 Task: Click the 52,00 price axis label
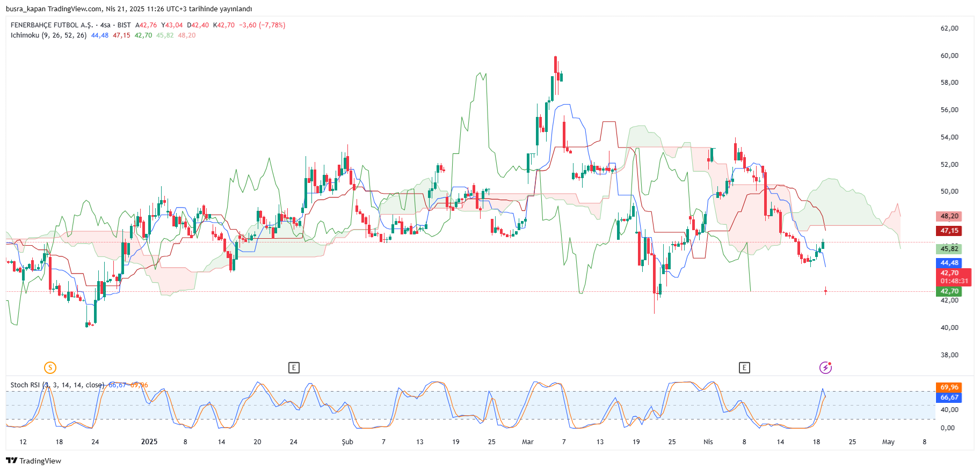tap(949, 165)
